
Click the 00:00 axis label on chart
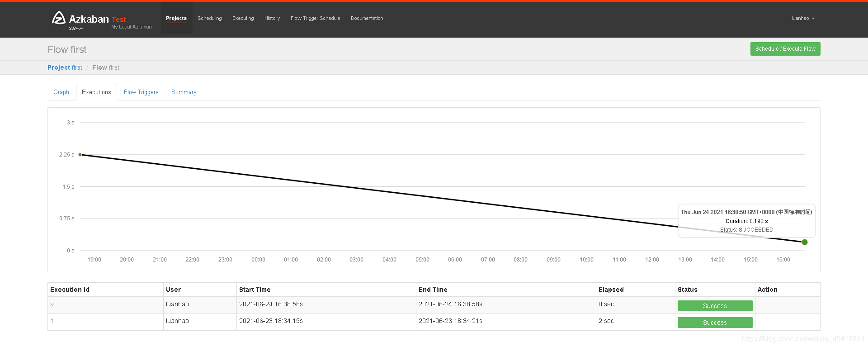259,260
